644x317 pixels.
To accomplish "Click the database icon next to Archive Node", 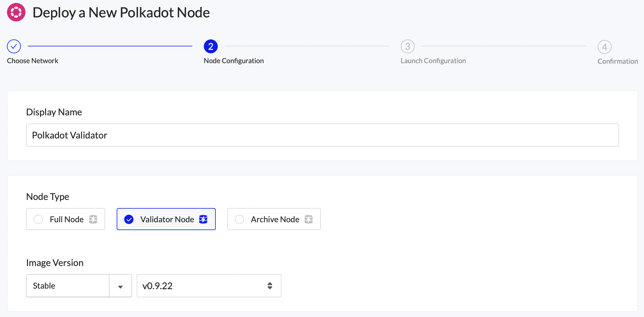I will [309, 219].
